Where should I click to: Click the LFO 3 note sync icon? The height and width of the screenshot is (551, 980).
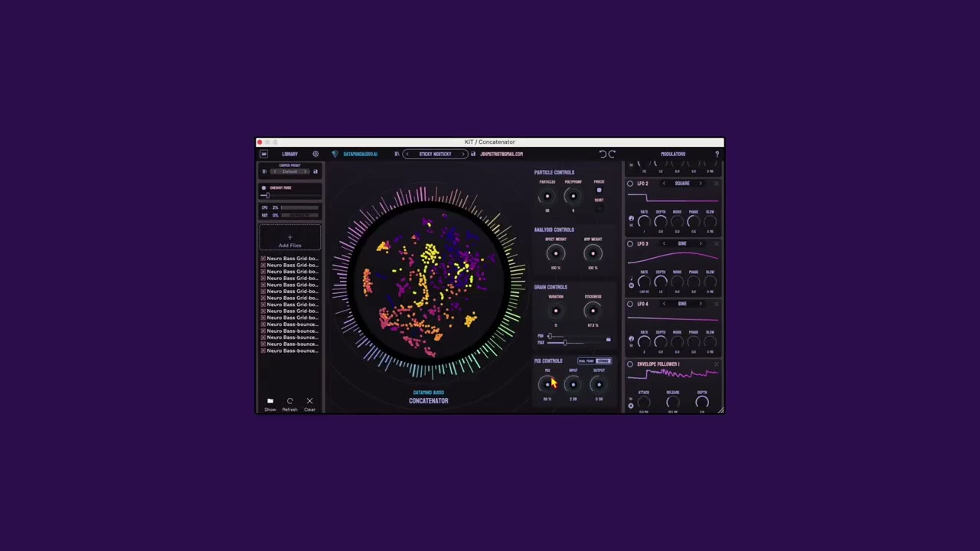[632, 277]
